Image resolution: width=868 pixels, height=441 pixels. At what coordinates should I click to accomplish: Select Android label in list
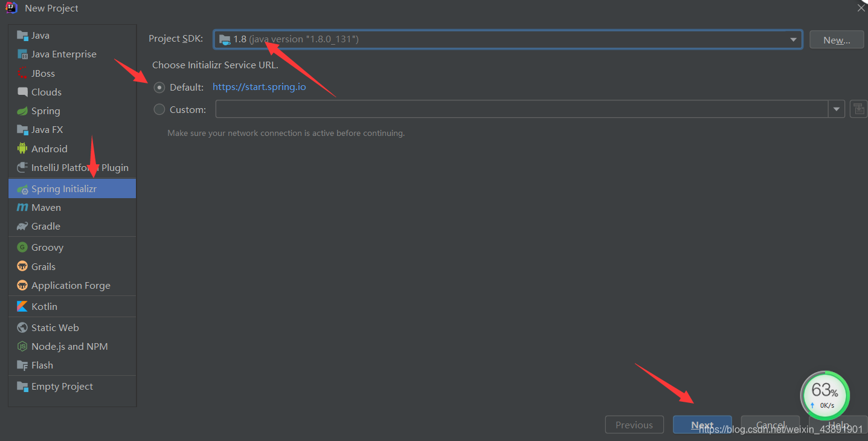click(50, 149)
